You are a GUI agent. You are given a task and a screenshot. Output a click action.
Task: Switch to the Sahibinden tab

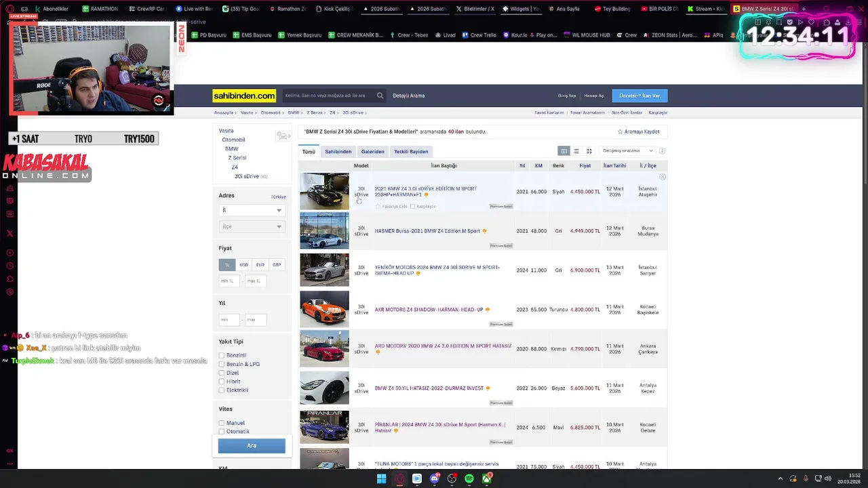pyautogui.click(x=338, y=152)
